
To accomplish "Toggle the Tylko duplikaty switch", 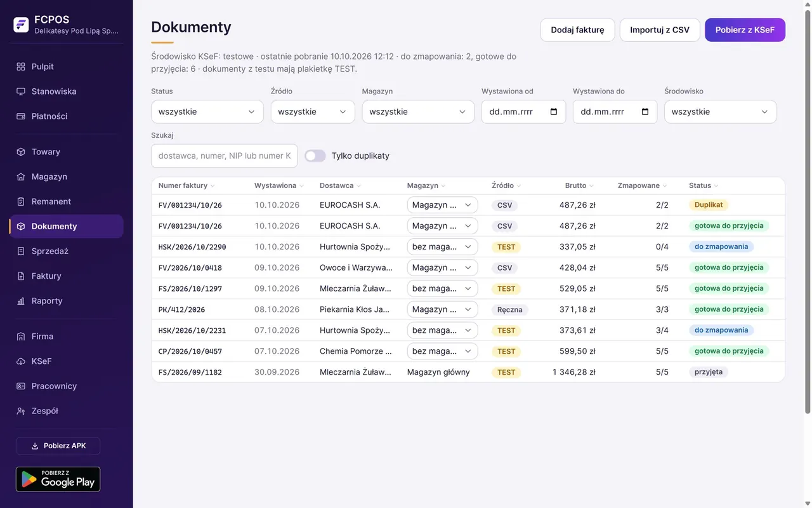I will click(315, 156).
